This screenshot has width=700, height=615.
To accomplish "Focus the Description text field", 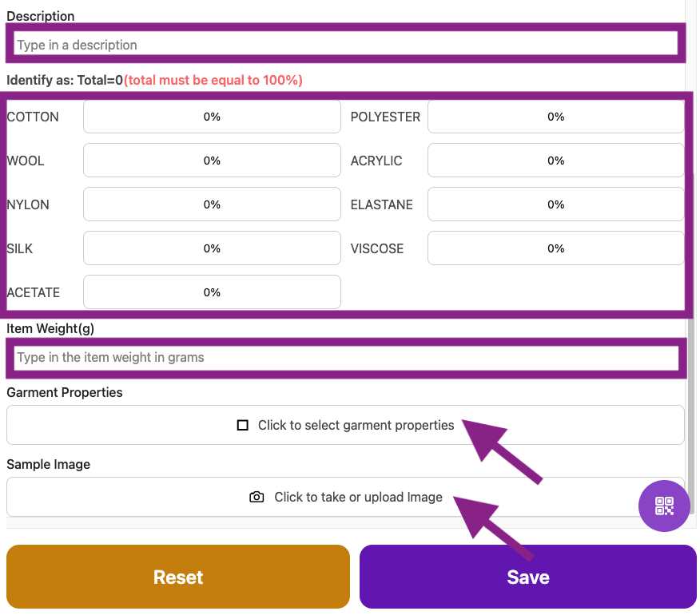I will pyautogui.click(x=345, y=45).
